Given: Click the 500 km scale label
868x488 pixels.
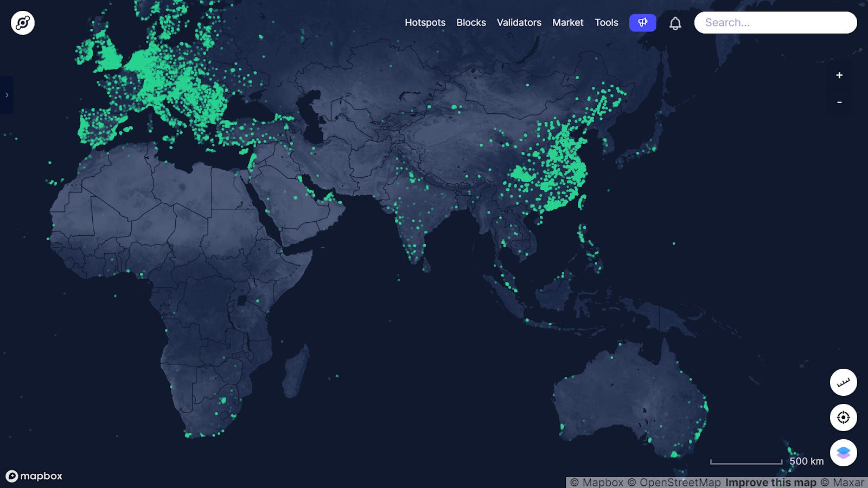Looking at the screenshot, I should (806, 461).
